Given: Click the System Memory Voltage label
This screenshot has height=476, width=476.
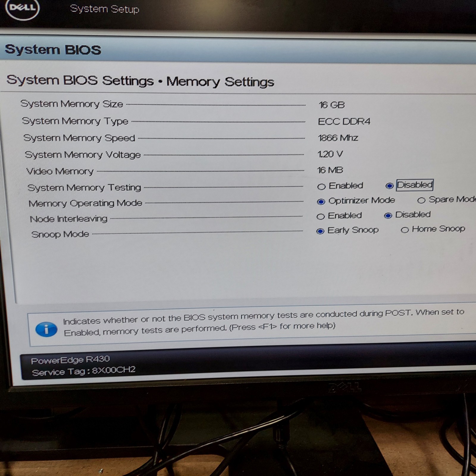Looking at the screenshot, I should click(x=83, y=155).
